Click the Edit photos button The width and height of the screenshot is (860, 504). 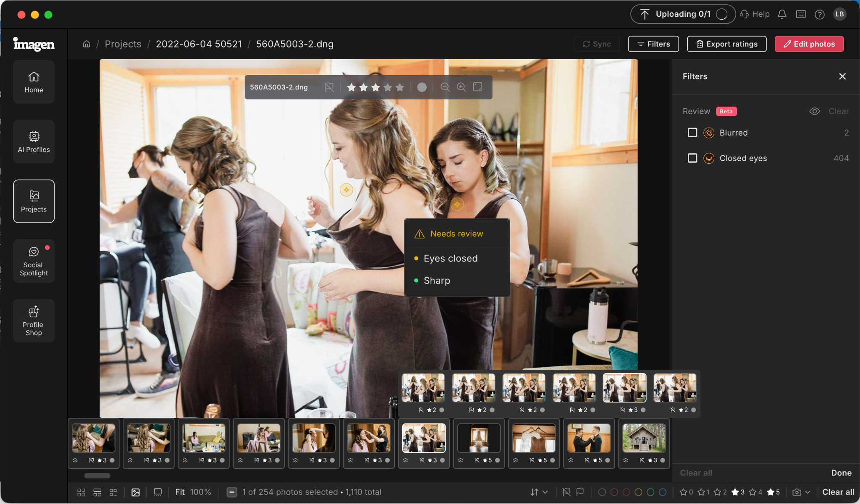click(x=809, y=44)
